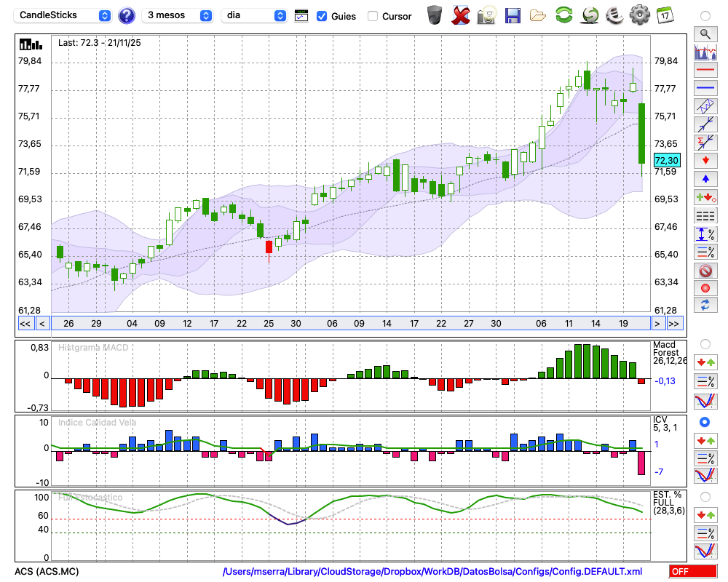
Task: Uncheck the Guies checkbox
Action: 322,16
